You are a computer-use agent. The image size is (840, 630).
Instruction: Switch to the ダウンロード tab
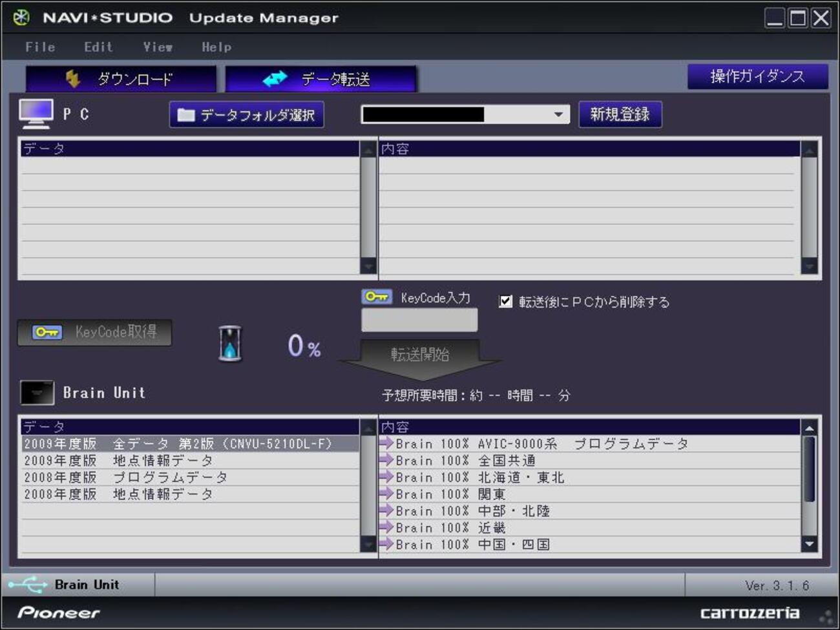pyautogui.click(x=121, y=79)
